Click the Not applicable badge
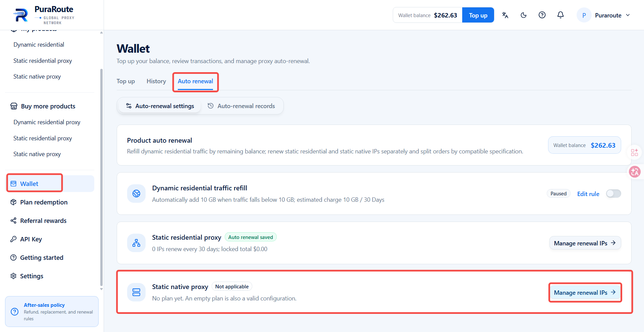 pyautogui.click(x=232, y=287)
